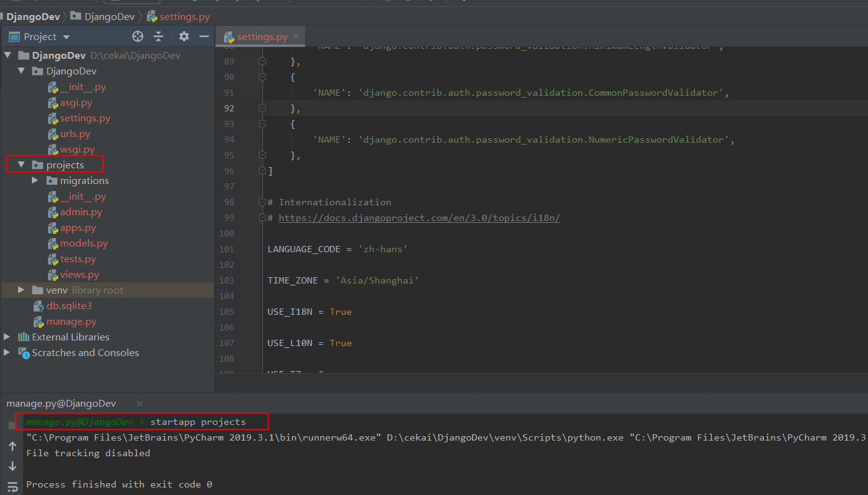This screenshot has width=868, height=495.
Task: Toggle the fold marker at line 98 comment
Action: coord(262,202)
